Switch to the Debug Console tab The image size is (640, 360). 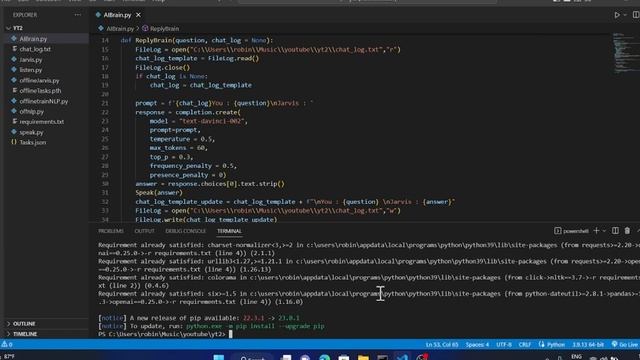[186, 231]
